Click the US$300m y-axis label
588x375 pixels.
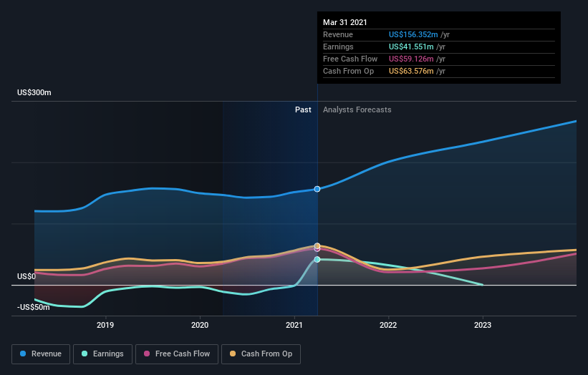[34, 92]
